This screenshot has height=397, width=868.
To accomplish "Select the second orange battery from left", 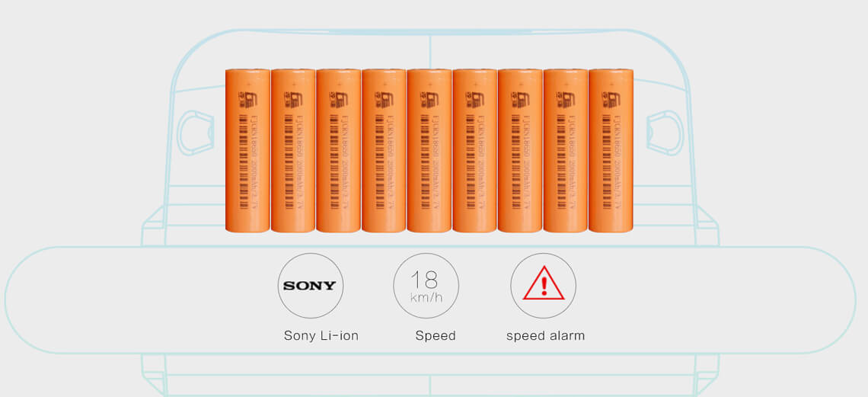I will tap(293, 150).
